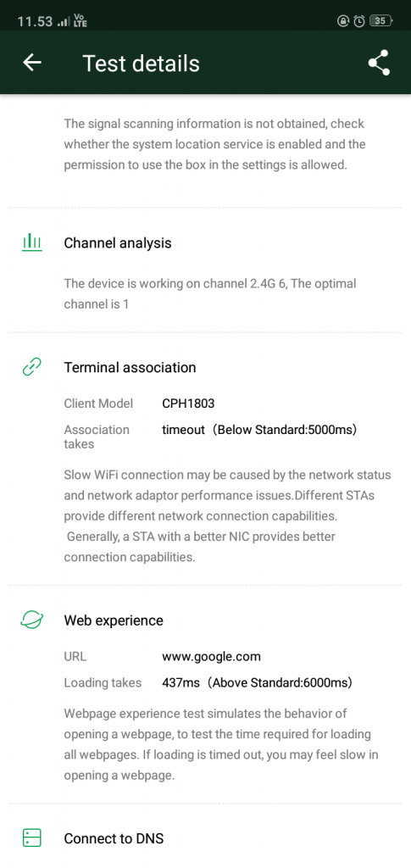
Task: Open the share icon in header
Action: (379, 63)
